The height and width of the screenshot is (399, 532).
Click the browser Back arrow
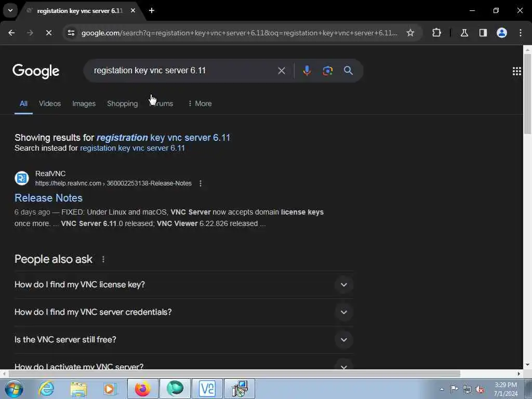[x=11, y=33]
